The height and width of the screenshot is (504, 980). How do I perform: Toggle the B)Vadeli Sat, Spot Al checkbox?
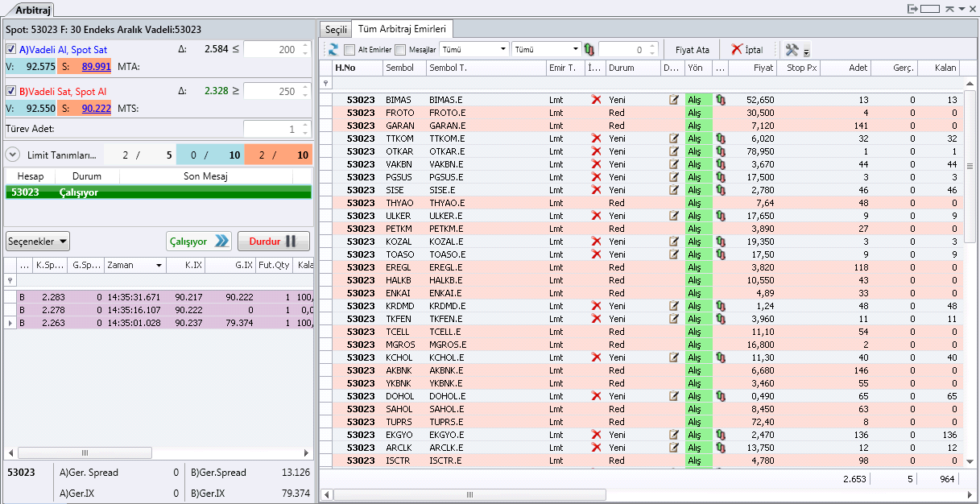(x=11, y=91)
